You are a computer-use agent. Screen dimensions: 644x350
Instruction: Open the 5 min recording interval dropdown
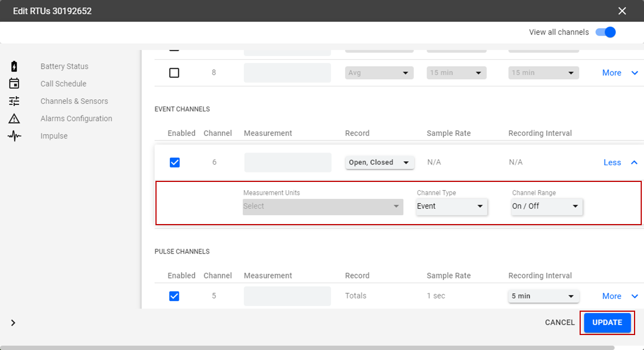(x=544, y=296)
